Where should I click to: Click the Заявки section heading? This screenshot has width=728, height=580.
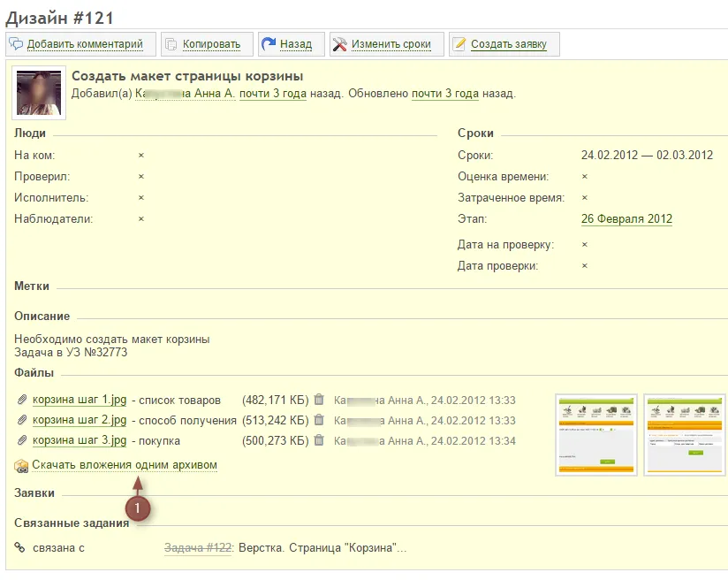(x=34, y=493)
